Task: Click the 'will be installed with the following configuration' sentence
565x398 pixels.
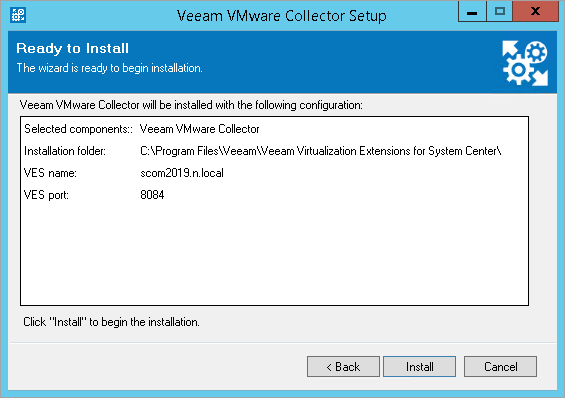Action: 191,105
